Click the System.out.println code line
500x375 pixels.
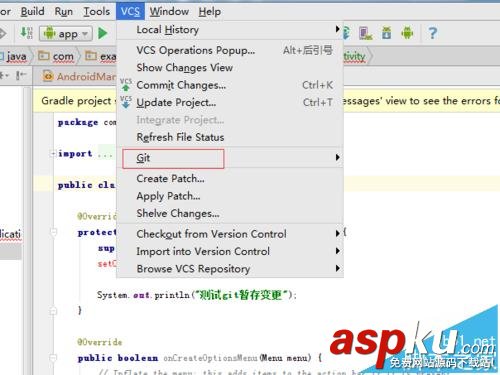(x=197, y=295)
